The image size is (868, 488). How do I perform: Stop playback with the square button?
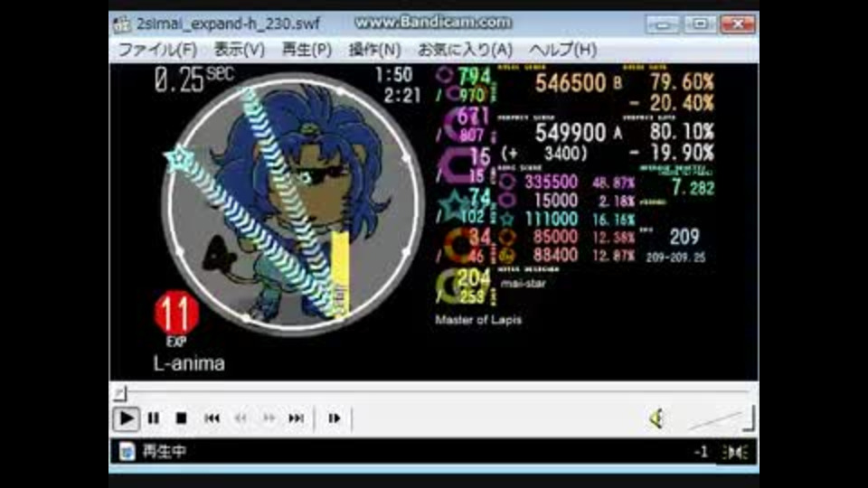point(181,418)
